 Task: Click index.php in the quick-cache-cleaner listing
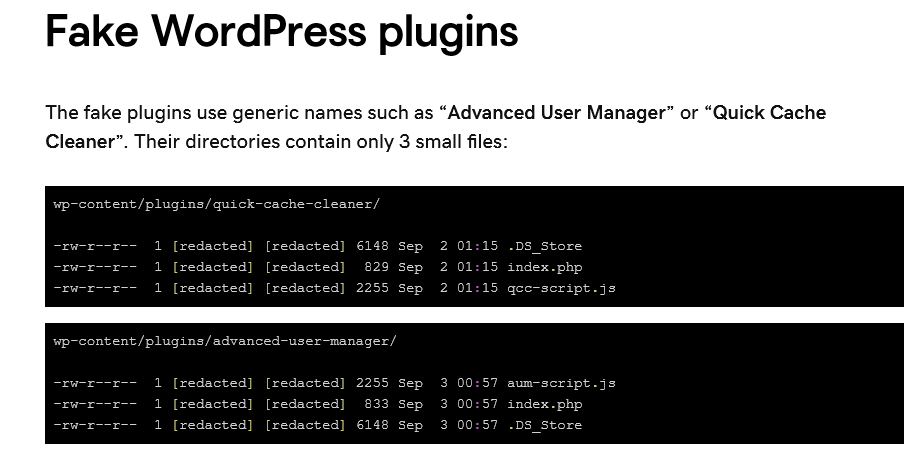[x=544, y=267]
